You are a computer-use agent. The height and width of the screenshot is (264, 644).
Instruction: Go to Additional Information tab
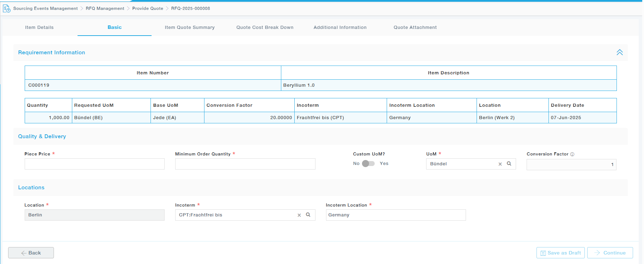pyautogui.click(x=340, y=27)
